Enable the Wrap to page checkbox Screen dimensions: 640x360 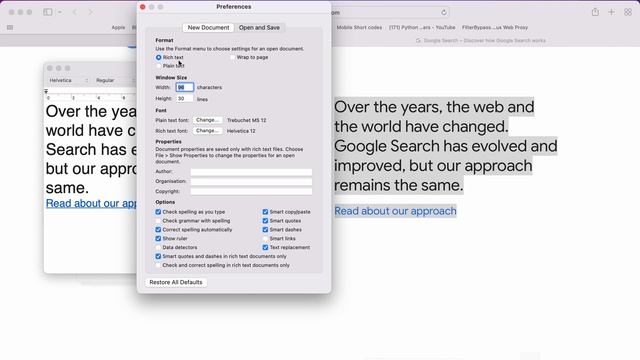coord(233,58)
